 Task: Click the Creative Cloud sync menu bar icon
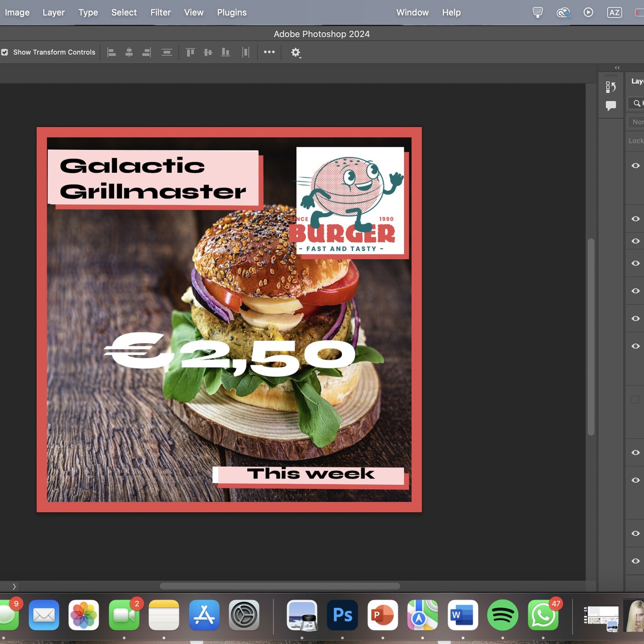tap(563, 12)
